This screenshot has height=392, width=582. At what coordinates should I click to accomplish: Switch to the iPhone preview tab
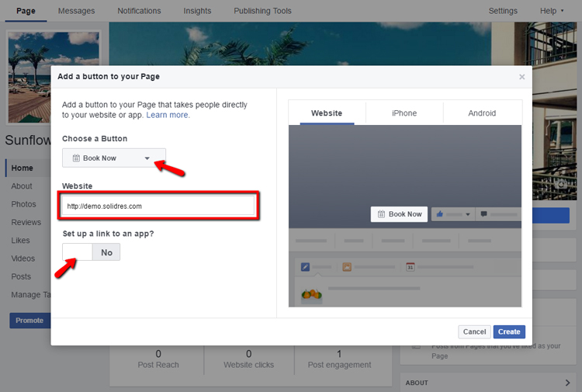(404, 113)
